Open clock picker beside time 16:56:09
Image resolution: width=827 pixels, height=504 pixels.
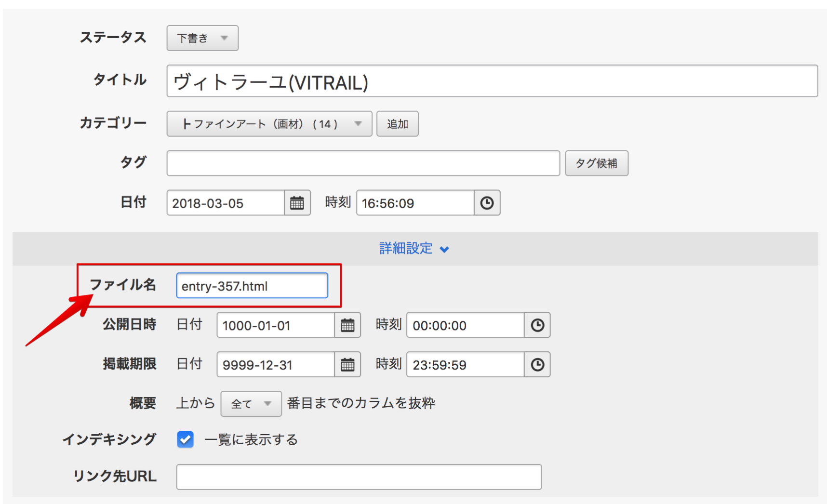click(x=487, y=203)
